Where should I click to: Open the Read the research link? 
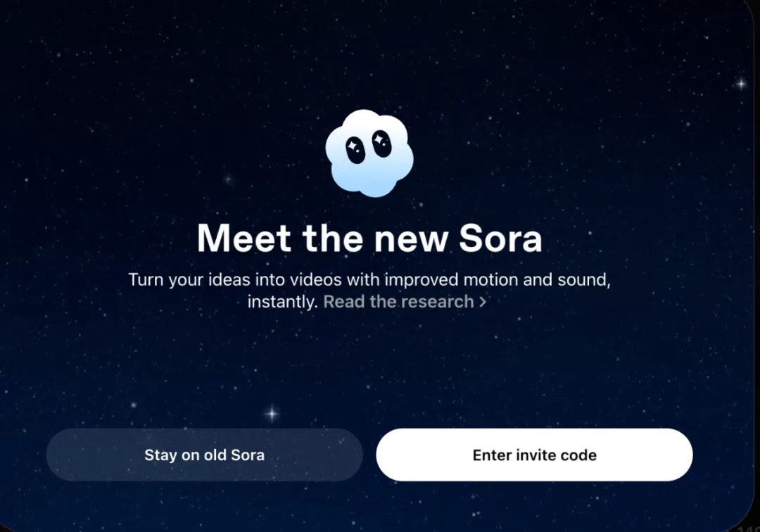click(404, 302)
